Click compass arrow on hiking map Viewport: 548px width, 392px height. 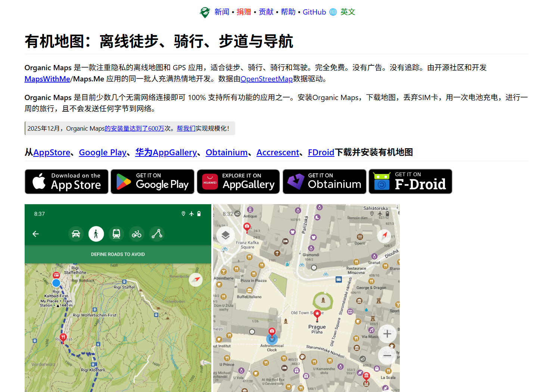196,279
